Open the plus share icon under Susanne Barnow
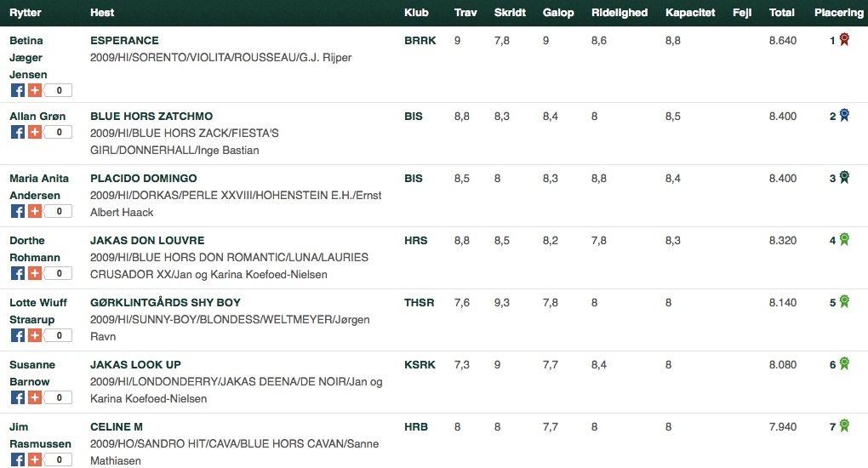868x468 pixels. tap(35, 397)
